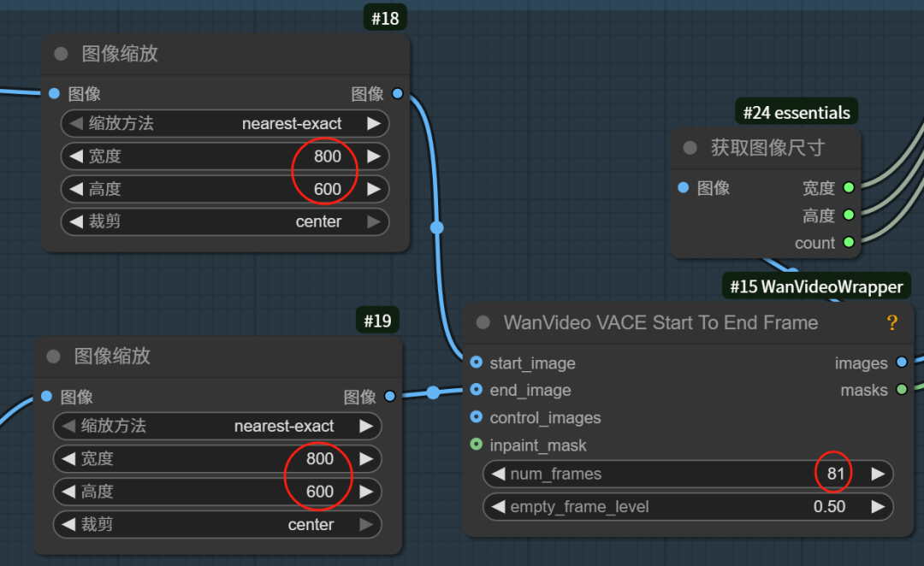This screenshot has height=566, width=924.
Task: Click next arrow on 裁剪 in node #18
Action: (373, 221)
